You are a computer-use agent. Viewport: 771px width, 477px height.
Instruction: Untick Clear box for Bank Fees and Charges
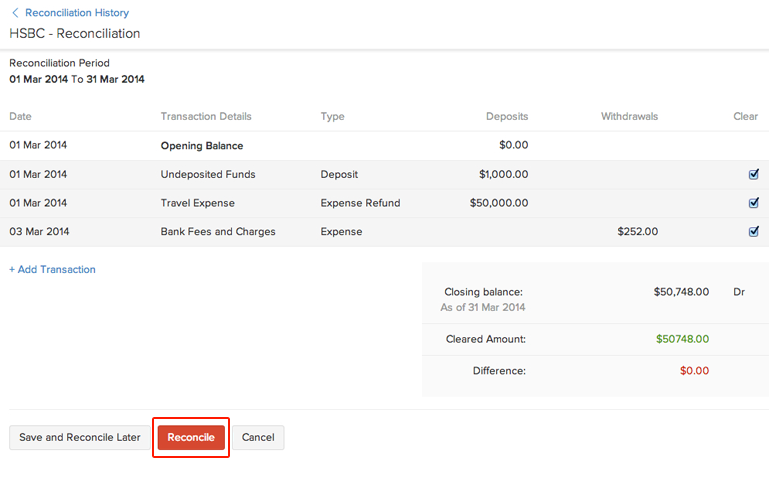(x=753, y=232)
